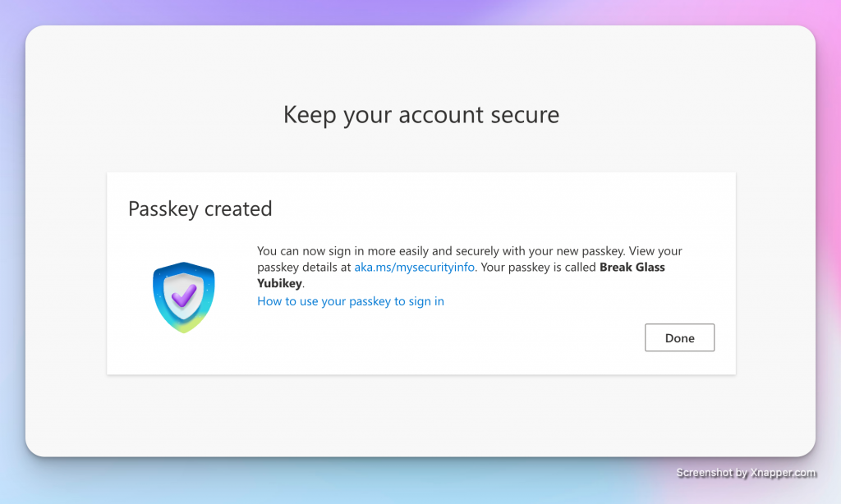This screenshot has height=504, width=841.
Task: Click the blue shield security icon
Action: coord(183,297)
